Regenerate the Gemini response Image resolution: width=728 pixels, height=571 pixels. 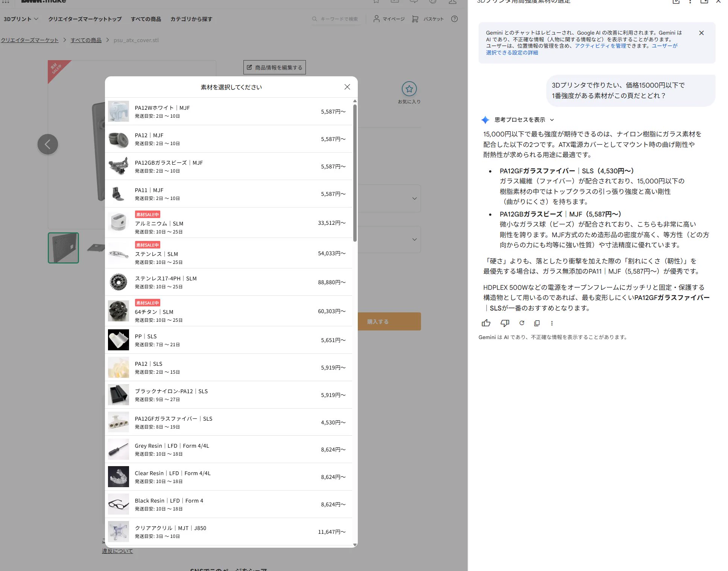click(x=521, y=323)
